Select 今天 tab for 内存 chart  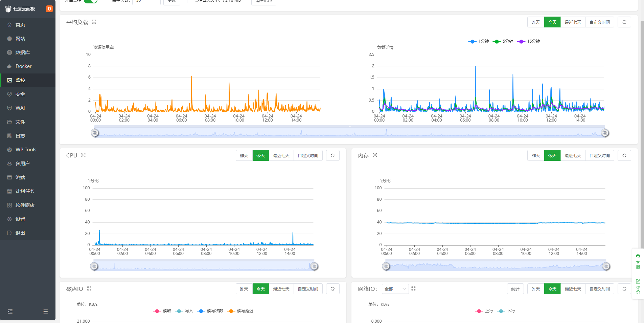coord(552,155)
